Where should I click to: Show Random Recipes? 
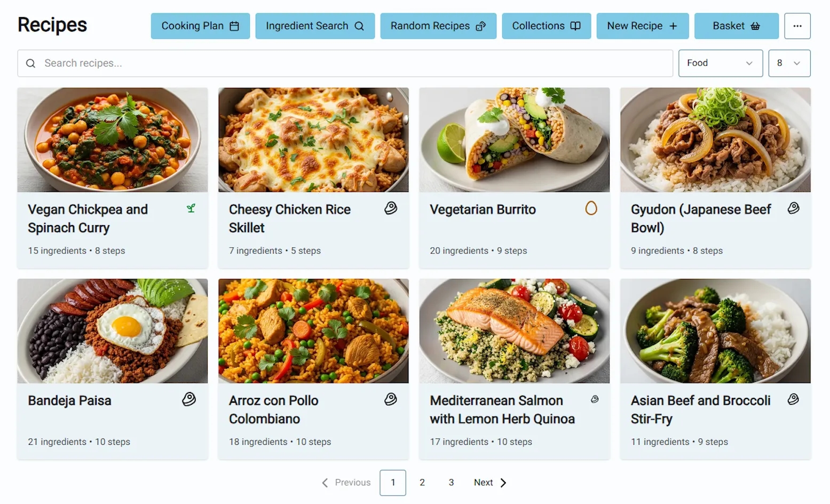click(438, 26)
